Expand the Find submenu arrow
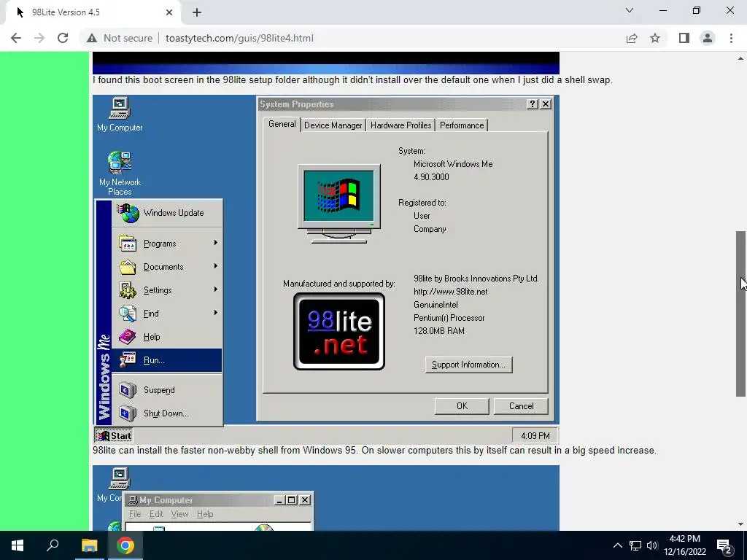The image size is (747, 560). [216, 313]
